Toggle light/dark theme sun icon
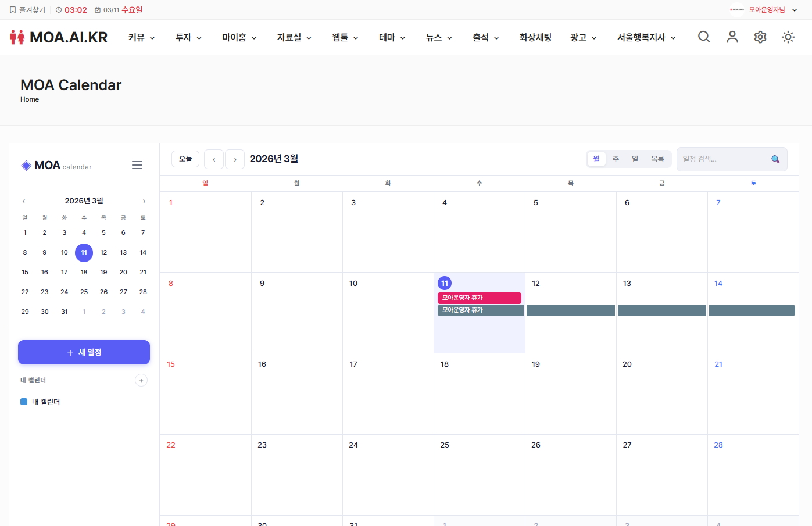 pos(788,37)
